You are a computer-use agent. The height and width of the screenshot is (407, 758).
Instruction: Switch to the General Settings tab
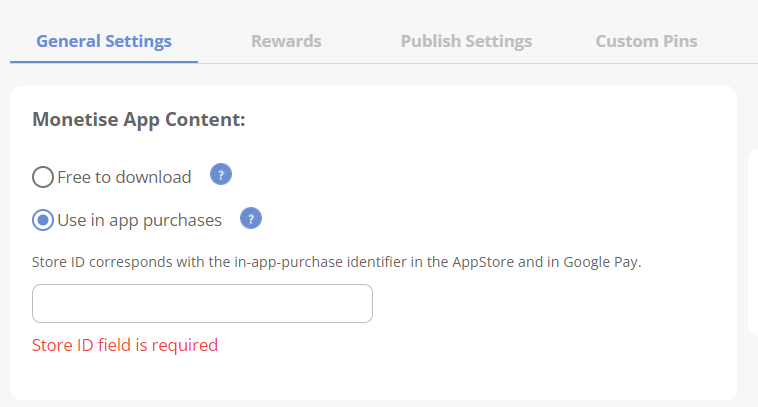[x=104, y=41]
